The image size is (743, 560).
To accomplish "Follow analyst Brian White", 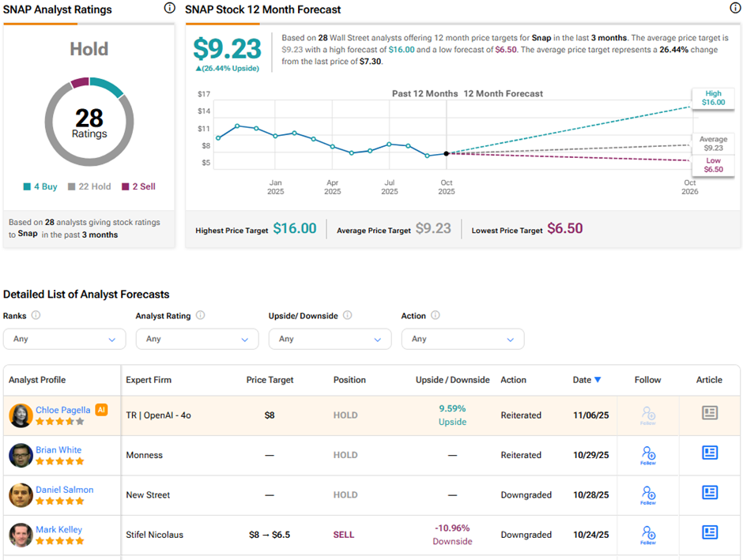I will tap(648, 454).
